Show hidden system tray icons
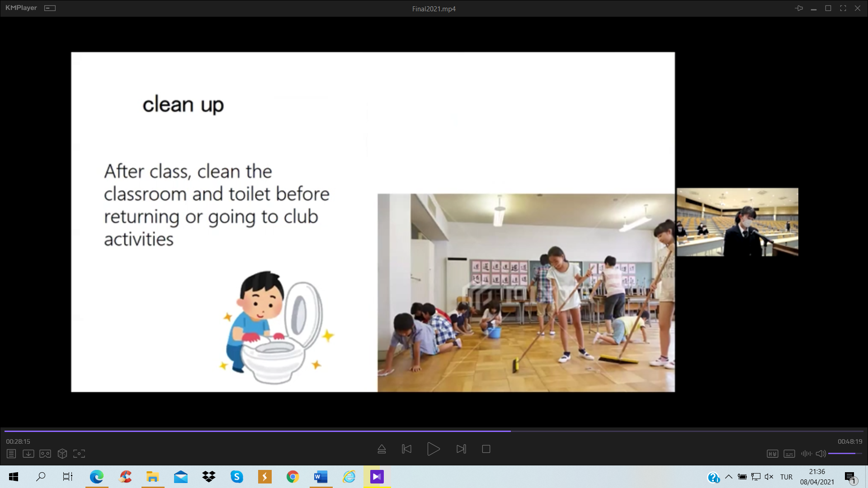Viewport: 868px width, 488px height. click(x=729, y=477)
